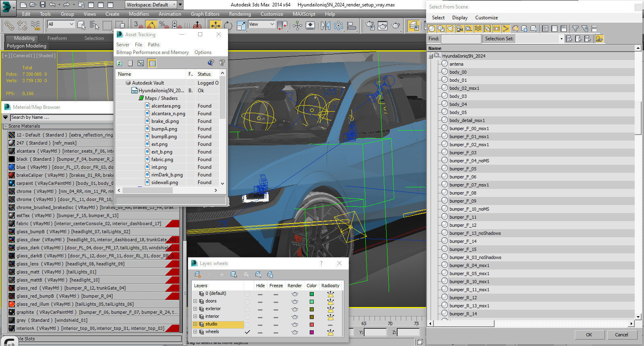The width and height of the screenshot is (644, 346).
Task: Expand the exterior layer
Action: 195,309
